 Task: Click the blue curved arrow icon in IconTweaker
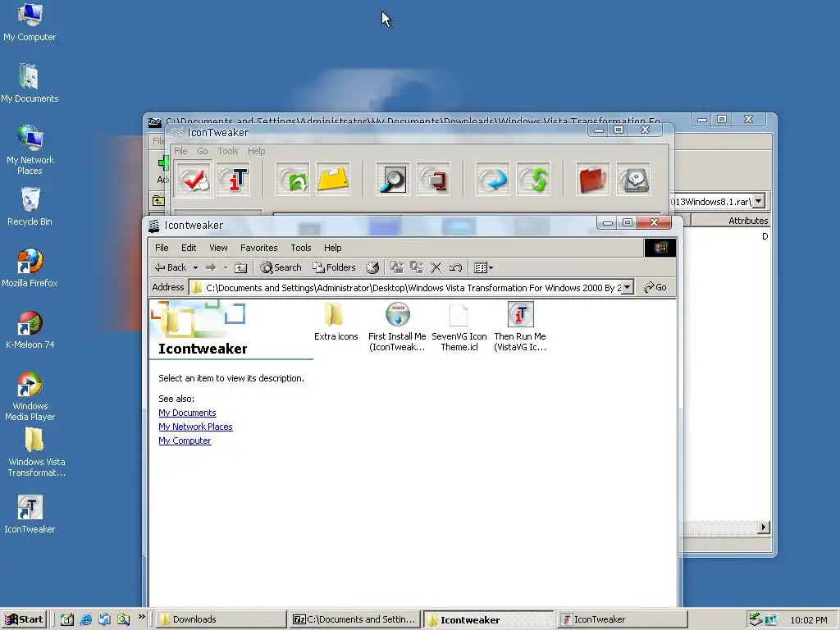pyautogui.click(x=493, y=180)
